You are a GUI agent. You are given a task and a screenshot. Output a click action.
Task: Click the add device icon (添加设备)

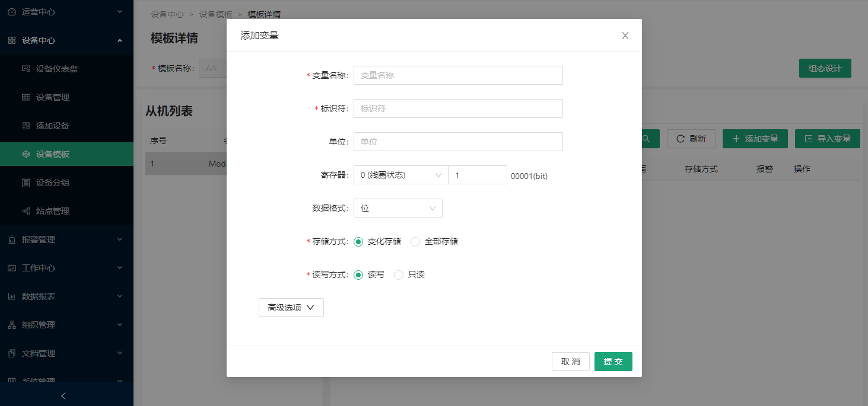pos(26,126)
